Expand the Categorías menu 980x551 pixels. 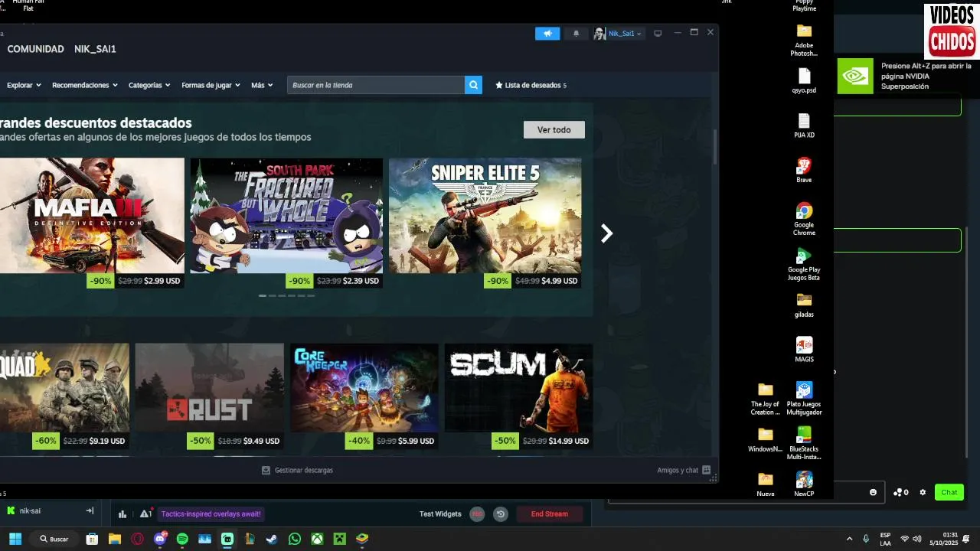tap(149, 85)
